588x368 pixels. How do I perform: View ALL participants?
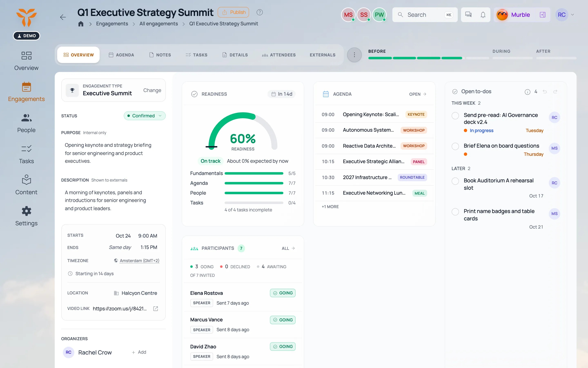288,248
